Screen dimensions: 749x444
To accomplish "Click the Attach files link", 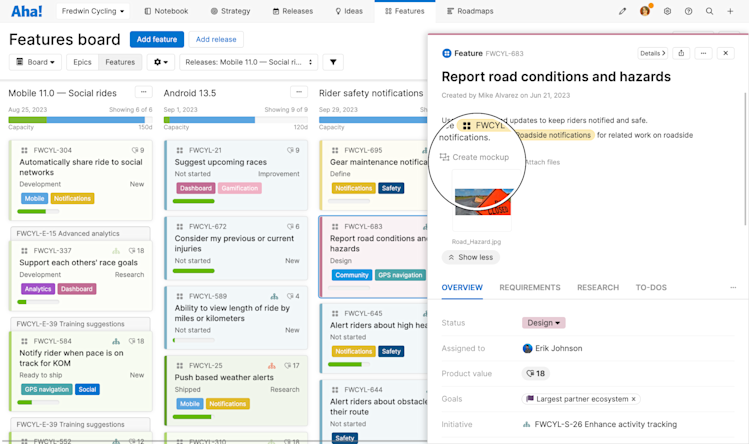I will 542,162.
